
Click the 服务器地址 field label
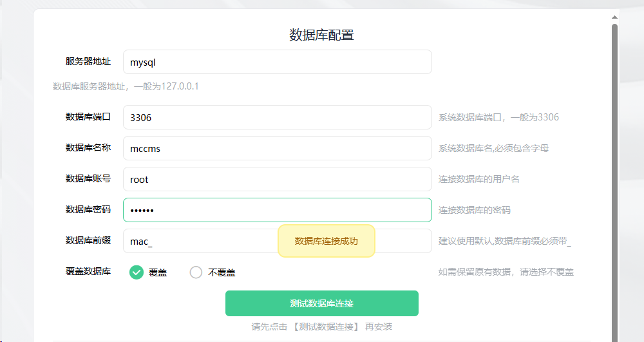pos(88,62)
